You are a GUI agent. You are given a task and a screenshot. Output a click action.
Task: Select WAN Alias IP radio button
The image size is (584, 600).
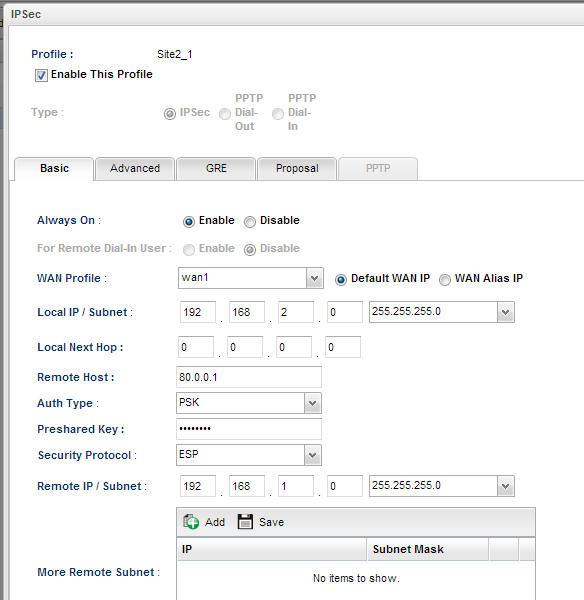click(x=445, y=280)
